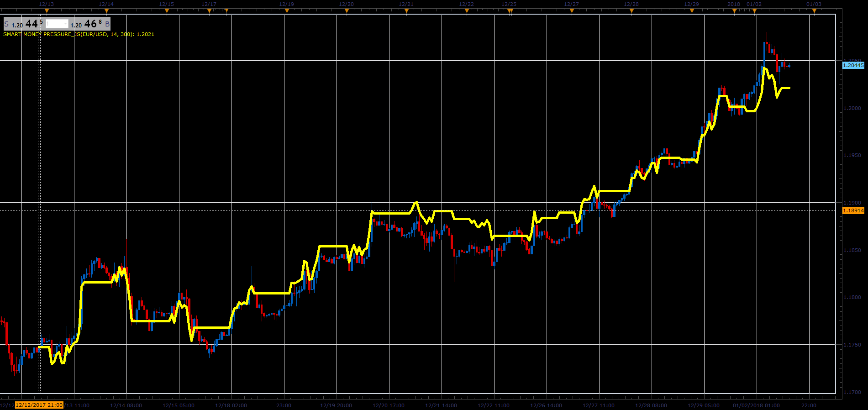Click the orange cursor price tag 1.18914
Image resolution: width=868 pixels, height=410 pixels.
click(x=853, y=210)
